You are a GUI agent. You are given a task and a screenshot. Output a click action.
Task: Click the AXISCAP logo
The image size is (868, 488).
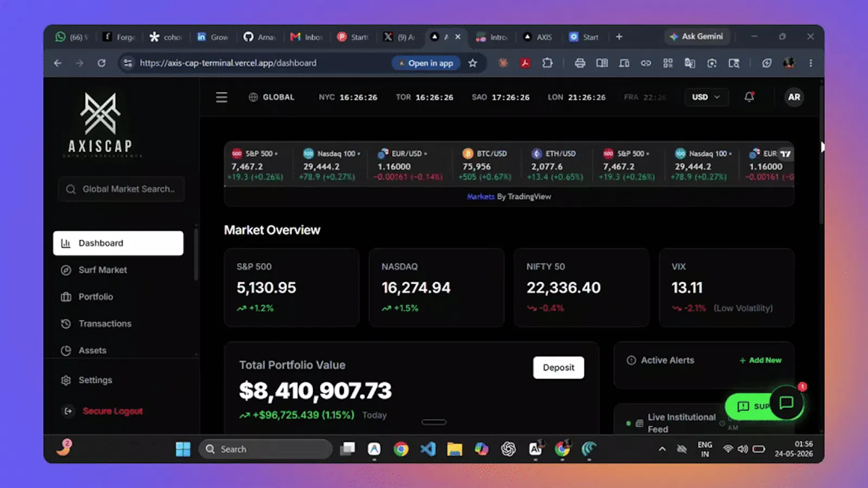click(x=100, y=124)
